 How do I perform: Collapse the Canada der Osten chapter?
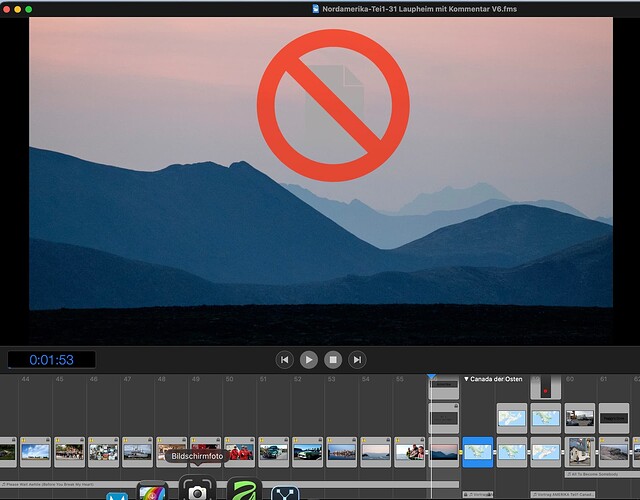point(466,379)
